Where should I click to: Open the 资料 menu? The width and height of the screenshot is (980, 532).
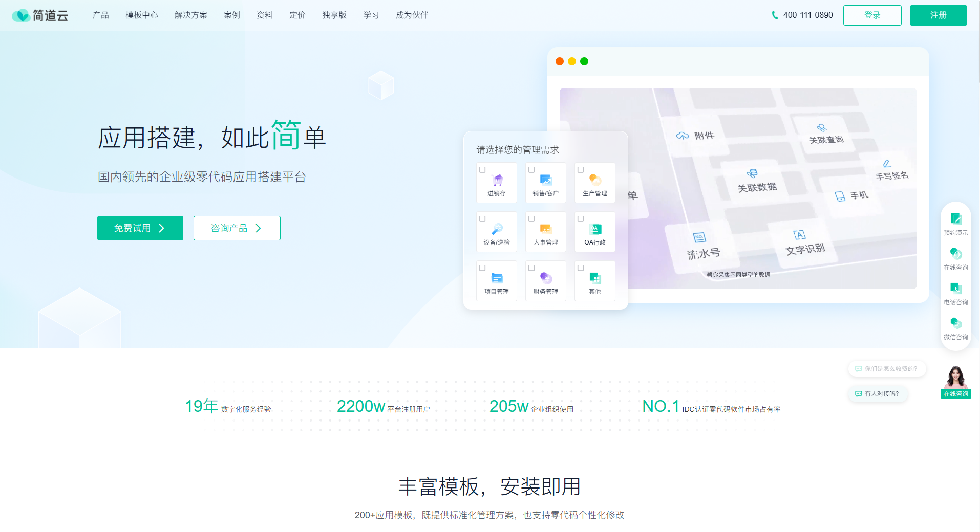point(265,15)
